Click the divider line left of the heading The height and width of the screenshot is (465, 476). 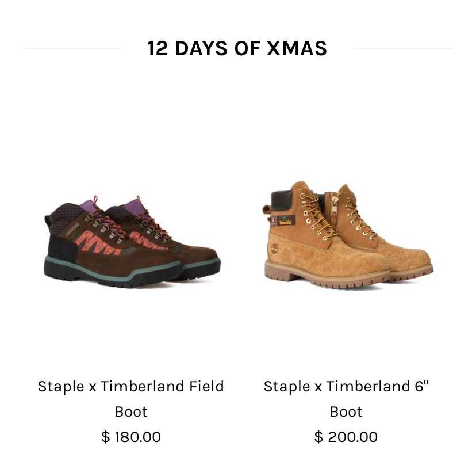click(72, 48)
